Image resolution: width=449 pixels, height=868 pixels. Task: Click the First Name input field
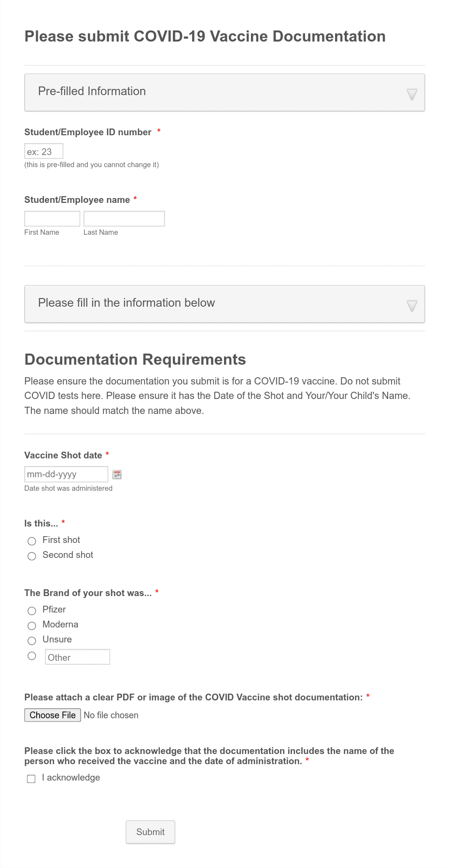pyautogui.click(x=52, y=218)
